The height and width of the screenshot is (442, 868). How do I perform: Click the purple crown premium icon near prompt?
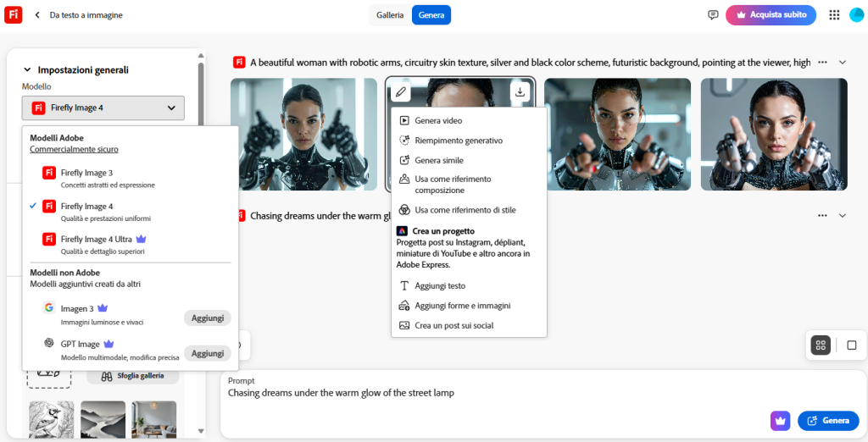pyautogui.click(x=780, y=421)
